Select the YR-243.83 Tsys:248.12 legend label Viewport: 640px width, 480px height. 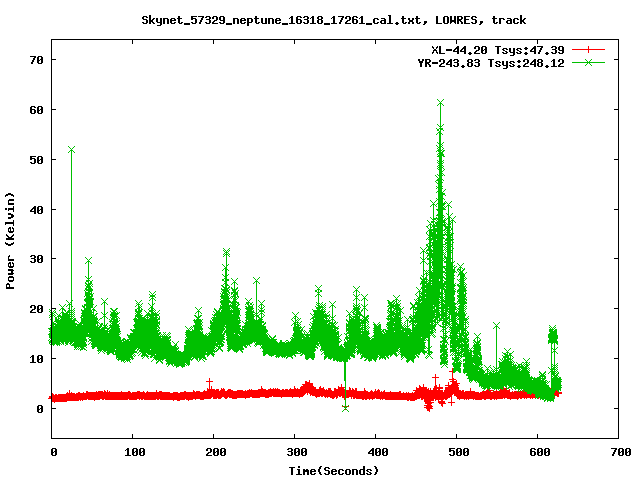coord(491,63)
